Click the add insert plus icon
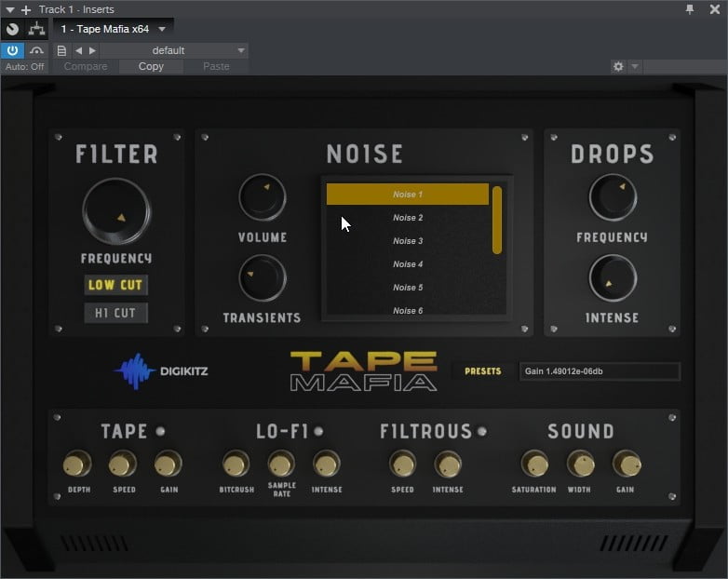728x579 pixels. coord(26,9)
